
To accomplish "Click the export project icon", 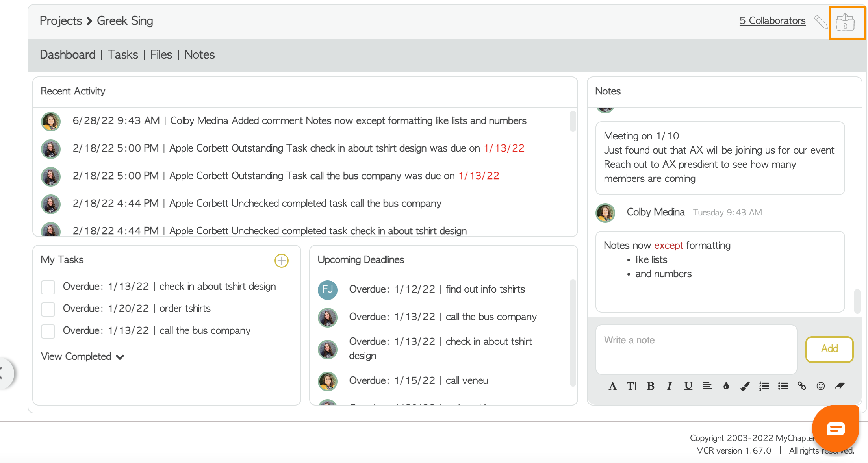I will pyautogui.click(x=845, y=22).
